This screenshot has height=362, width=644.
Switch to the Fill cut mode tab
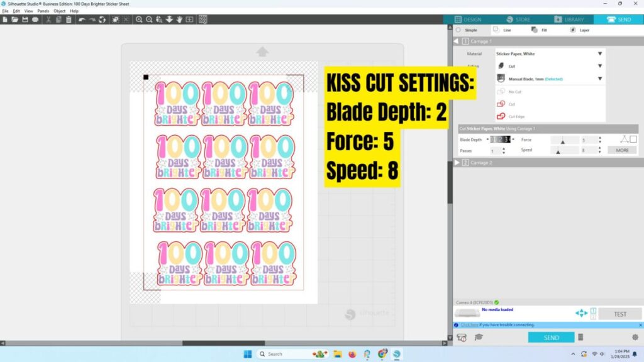click(x=539, y=30)
